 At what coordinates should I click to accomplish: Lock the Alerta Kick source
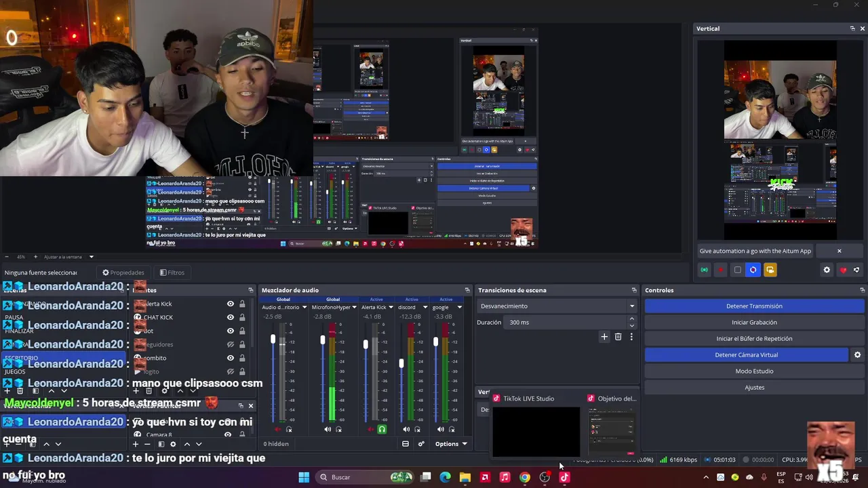click(242, 304)
